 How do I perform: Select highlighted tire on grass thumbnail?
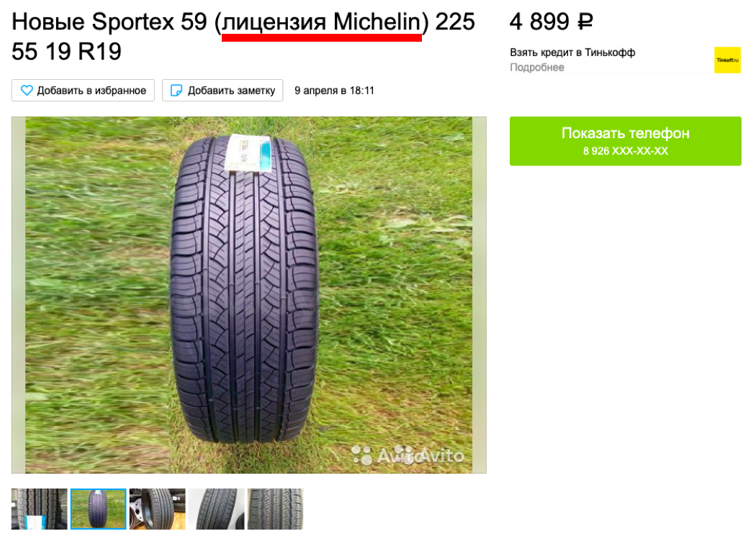(x=99, y=509)
